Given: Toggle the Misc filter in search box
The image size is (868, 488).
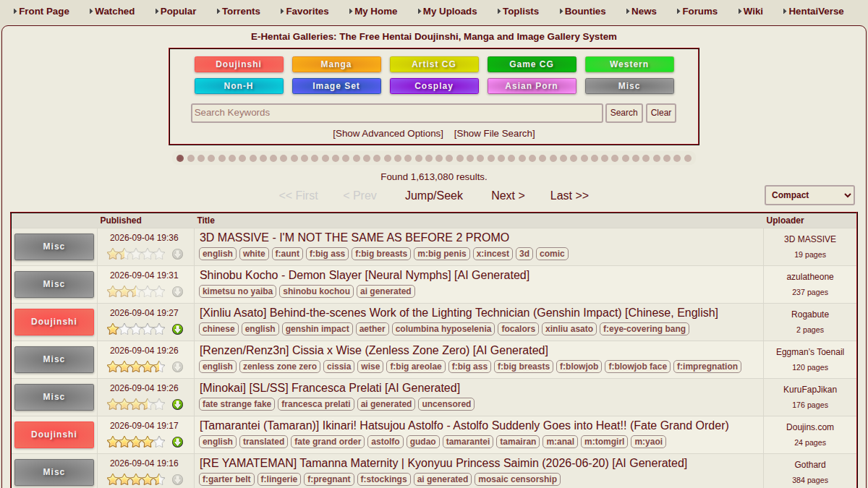Looking at the screenshot, I should pyautogui.click(x=629, y=86).
